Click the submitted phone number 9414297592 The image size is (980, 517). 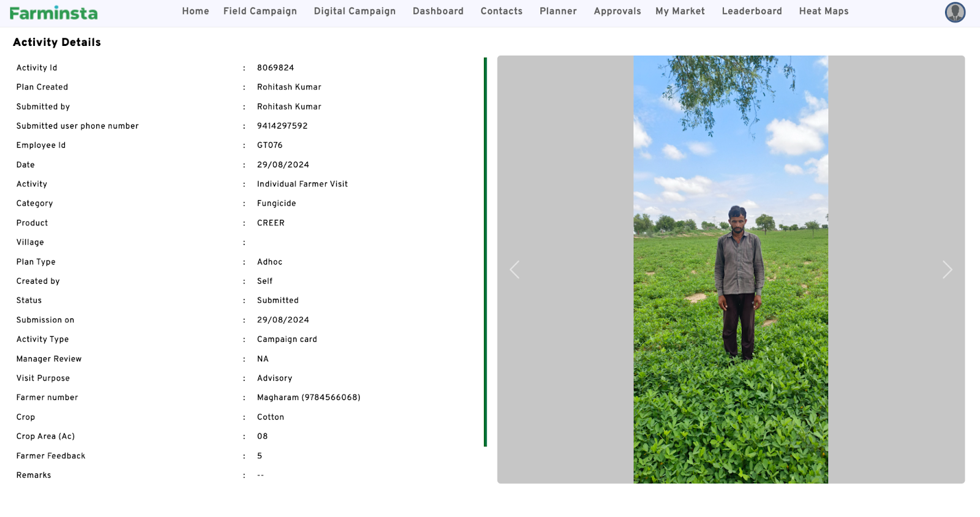pos(282,126)
